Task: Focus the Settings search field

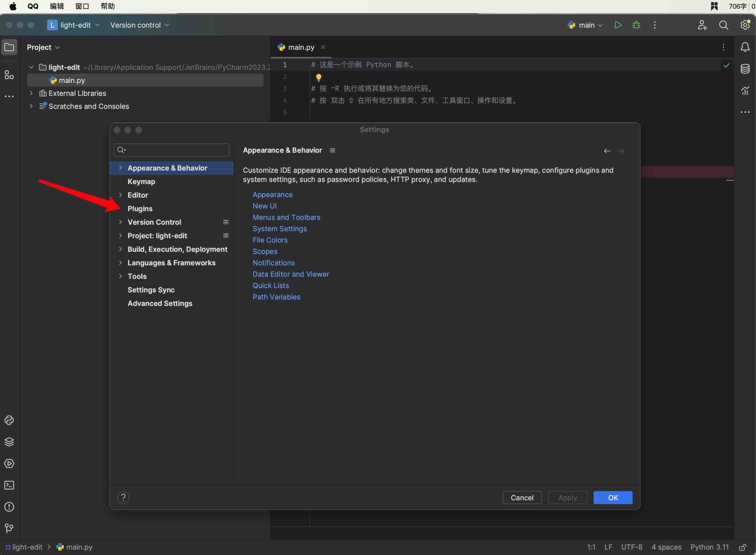Action: click(x=171, y=150)
